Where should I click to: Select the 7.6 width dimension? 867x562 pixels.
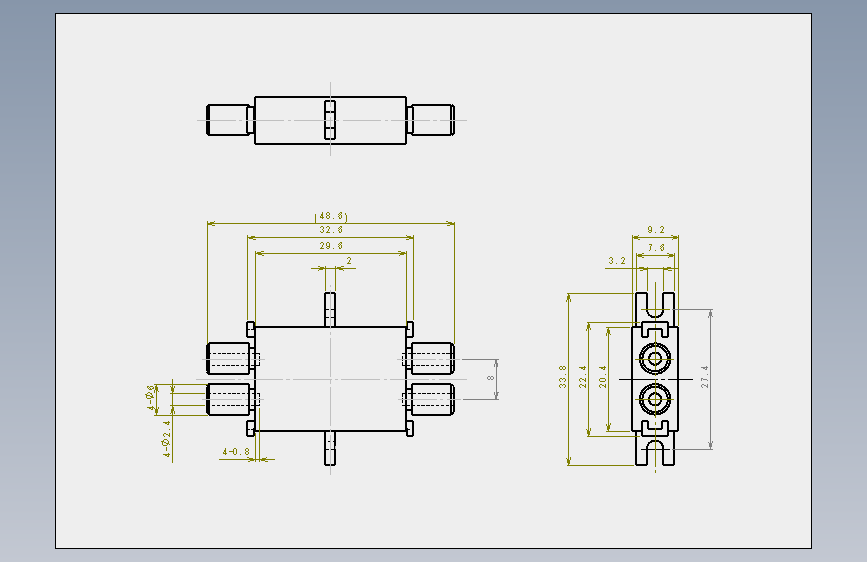(656, 247)
